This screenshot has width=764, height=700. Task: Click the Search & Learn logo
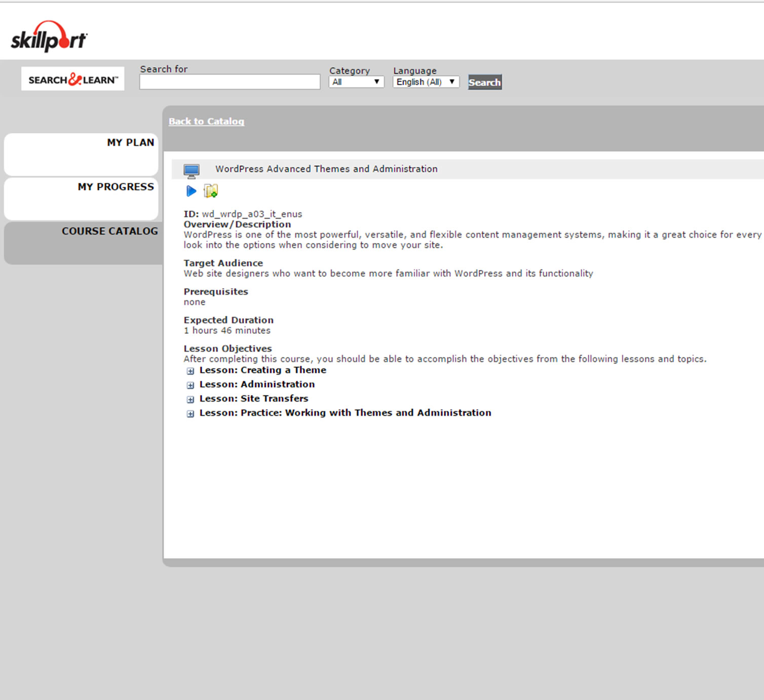73,79
